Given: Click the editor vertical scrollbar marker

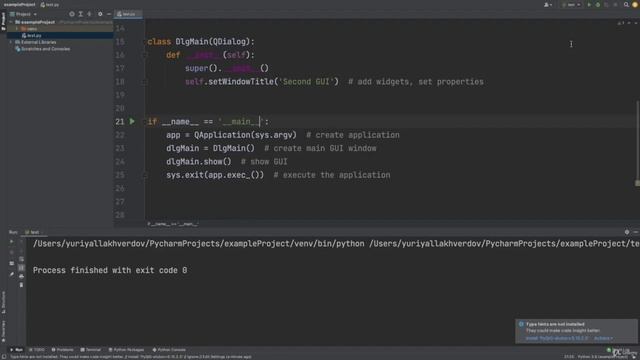Looking at the screenshot, I should (x=637, y=183).
